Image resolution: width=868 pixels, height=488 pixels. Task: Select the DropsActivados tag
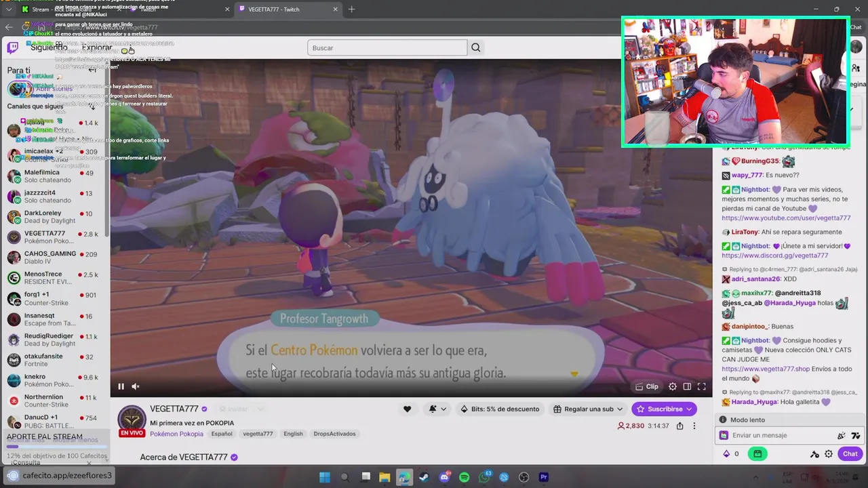334,434
